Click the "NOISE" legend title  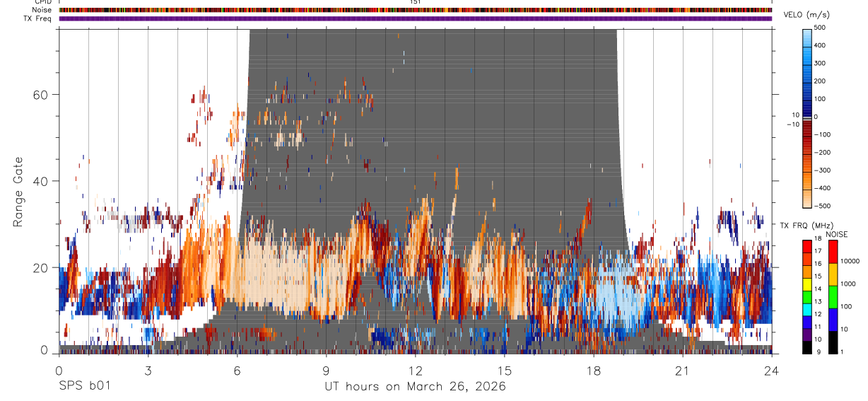pos(836,234)
